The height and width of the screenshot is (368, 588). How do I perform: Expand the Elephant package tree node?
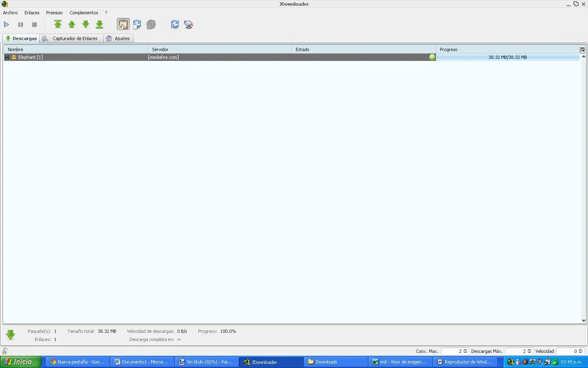coord(7,57)
